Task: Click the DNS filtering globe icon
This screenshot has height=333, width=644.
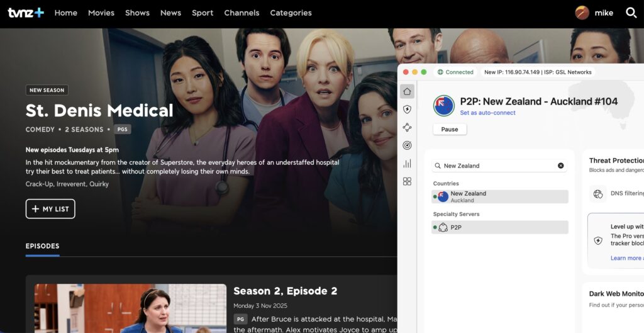Action: pos(598,194)
